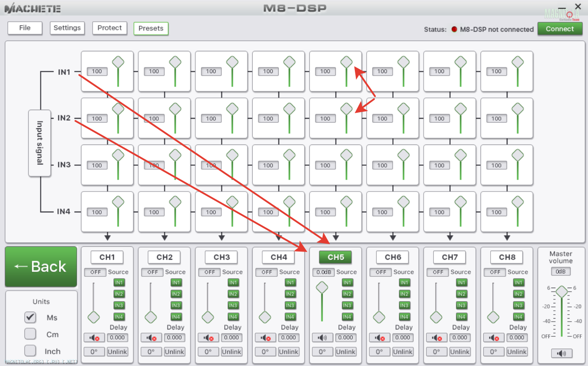Click the CH1 delay value field
The height and width of the screenshot is (366, 588).
tap(117, 338)
